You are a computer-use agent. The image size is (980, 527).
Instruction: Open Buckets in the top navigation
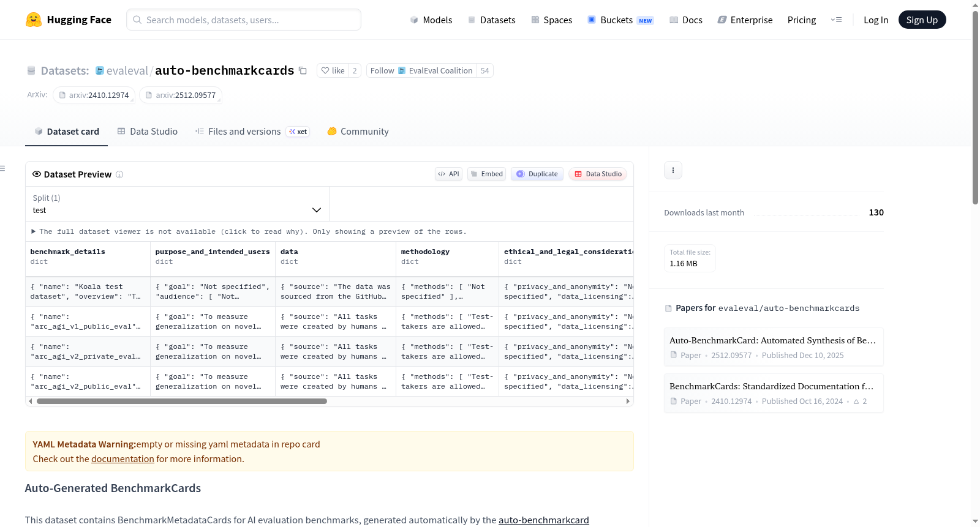click(620, 20)
